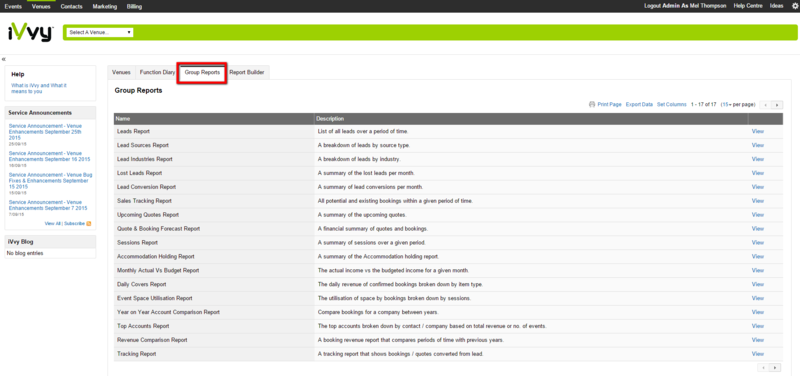The height and width of the screenshot is (376, 800).
Task: Open the Contacts menu
Action: coord(71,7)
